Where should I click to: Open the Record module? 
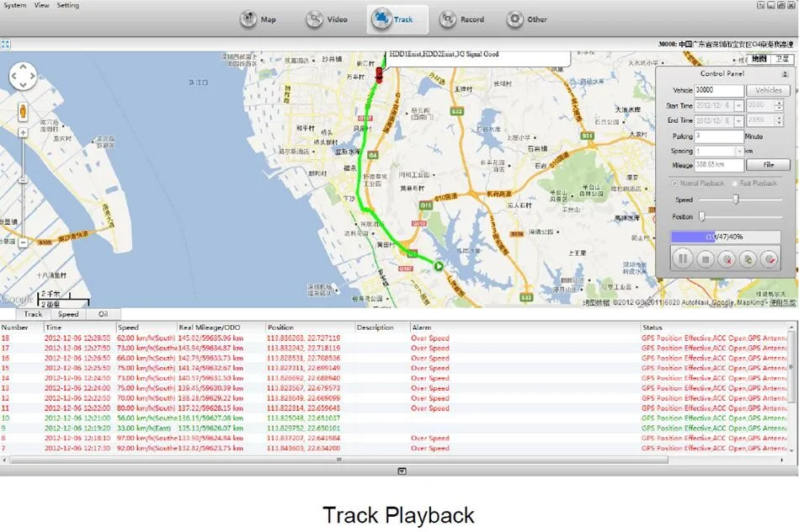pyautogui.click(x=462, y=19)
